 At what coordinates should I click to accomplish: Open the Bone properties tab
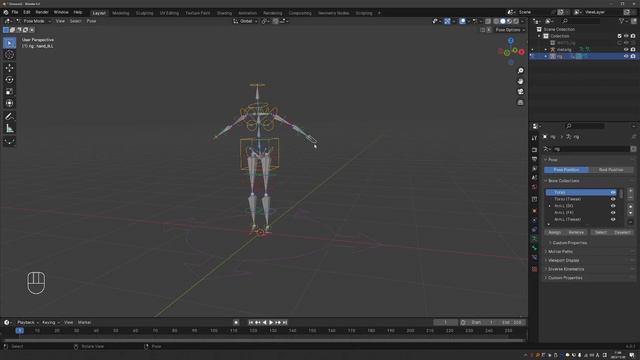point(534,248)
